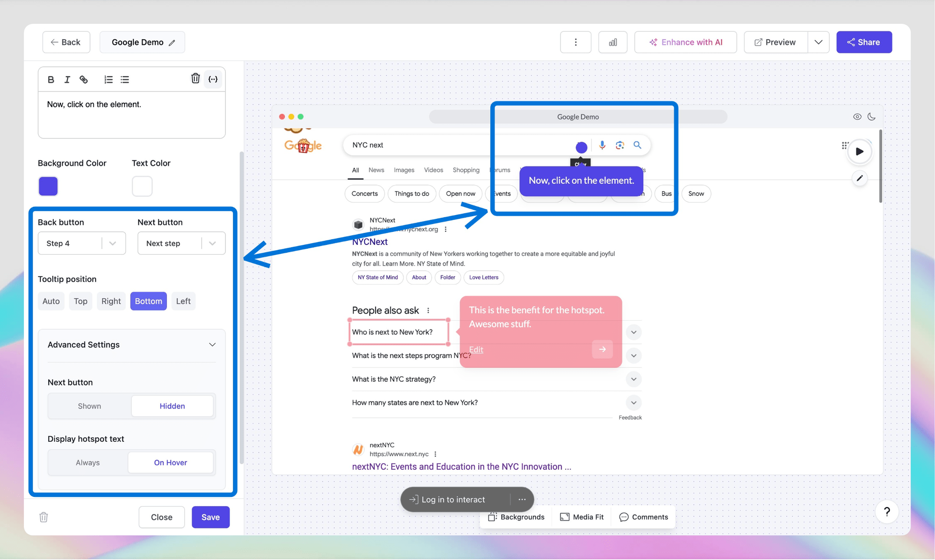Open the purple Background Color swatch

tap(48, 186)
